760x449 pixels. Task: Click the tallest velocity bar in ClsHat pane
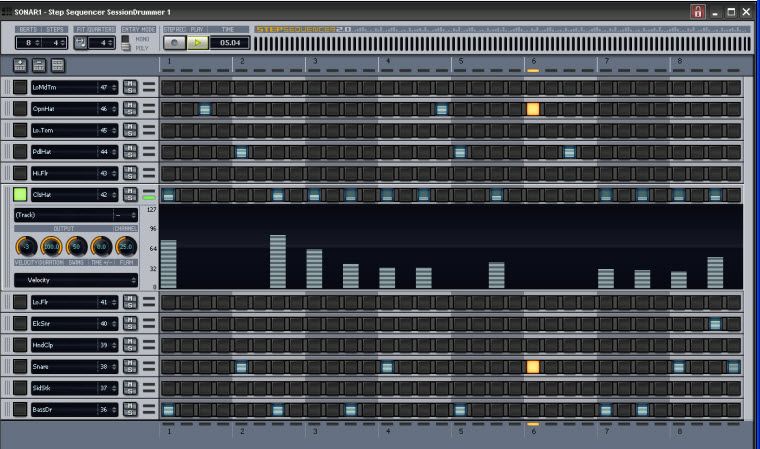[278, 262]
